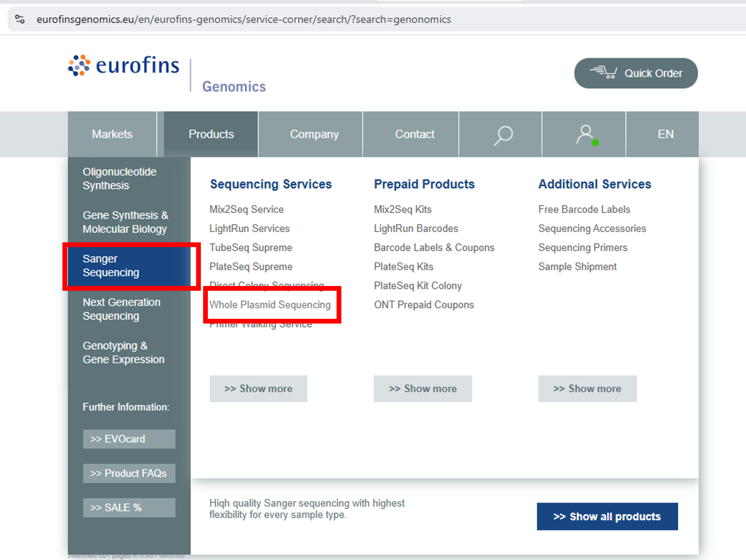Open the Mix2Seq Kits link
The height and width of the screenshot is (560, 746).
coord(402,209)
